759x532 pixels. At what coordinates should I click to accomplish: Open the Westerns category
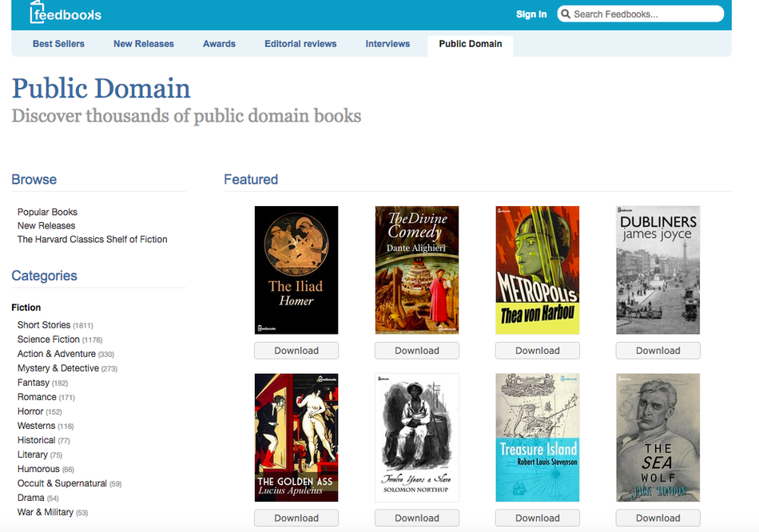(x=36, y=426)
